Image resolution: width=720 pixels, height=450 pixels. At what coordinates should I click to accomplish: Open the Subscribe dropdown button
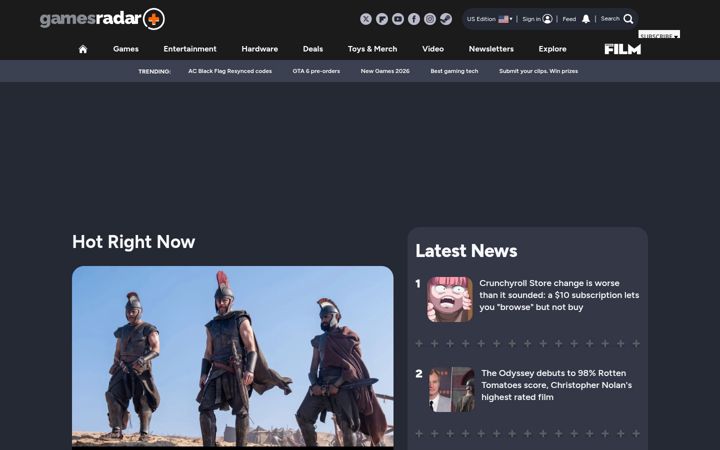tap(659, 34)
